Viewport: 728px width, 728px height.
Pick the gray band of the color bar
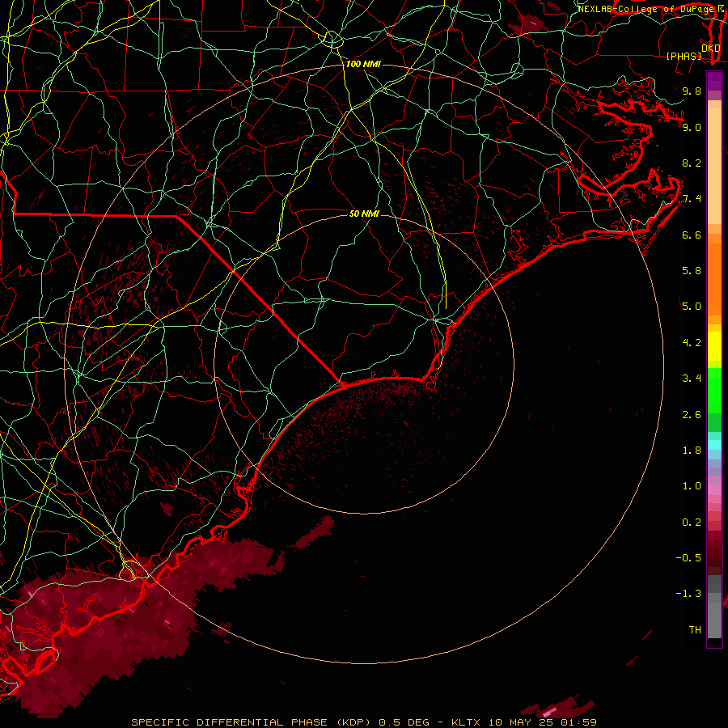[714, 606]
